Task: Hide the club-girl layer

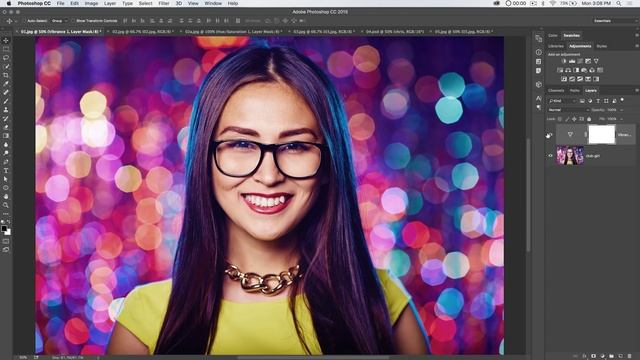Action: click(550, 156)
